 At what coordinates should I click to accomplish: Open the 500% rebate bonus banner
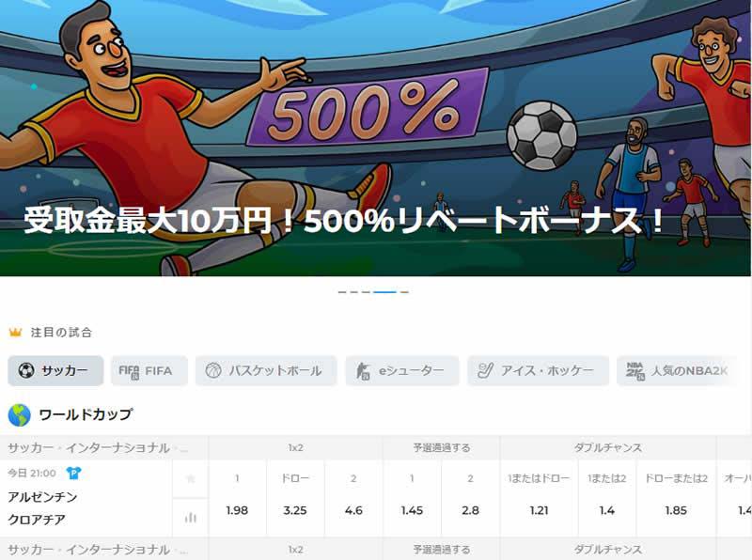375,138
